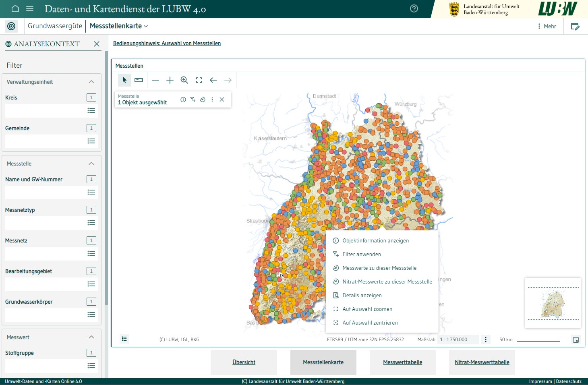Zoom out the map with minus
The height and width of the screenshot is (385, 588).
pyautogui.click(x=155, y=80)
